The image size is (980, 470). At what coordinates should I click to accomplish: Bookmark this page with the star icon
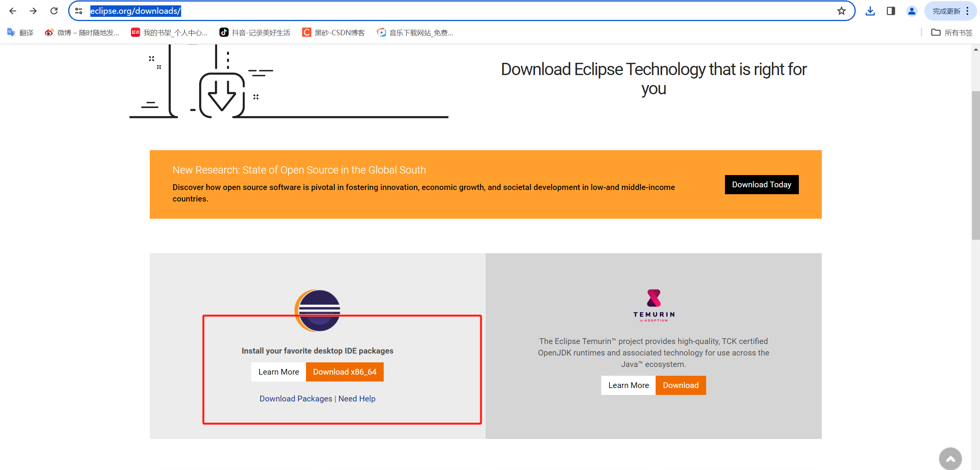[841, 11]
